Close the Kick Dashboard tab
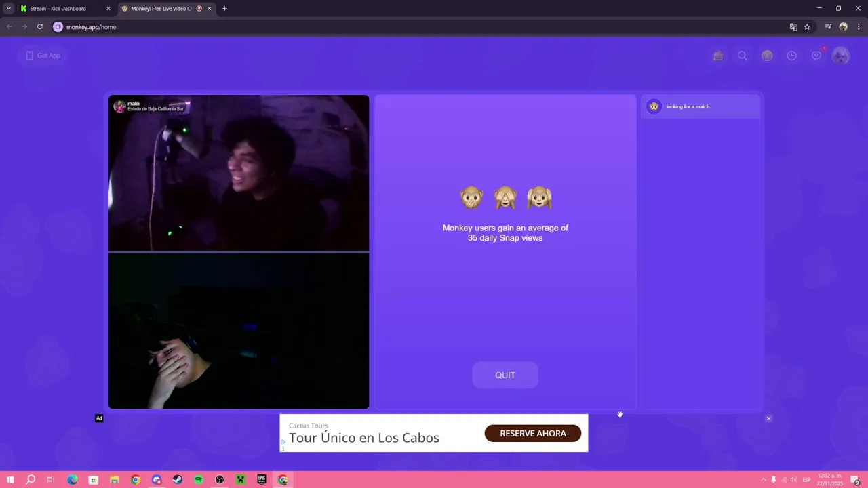The height and width of the screenshot is (488, 868). (x=108, y=9)
